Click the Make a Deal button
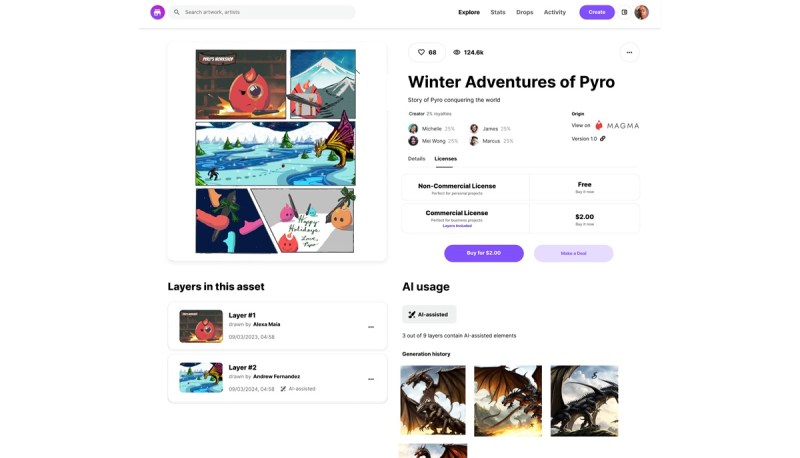800x458 pixels. click(573, 253)
